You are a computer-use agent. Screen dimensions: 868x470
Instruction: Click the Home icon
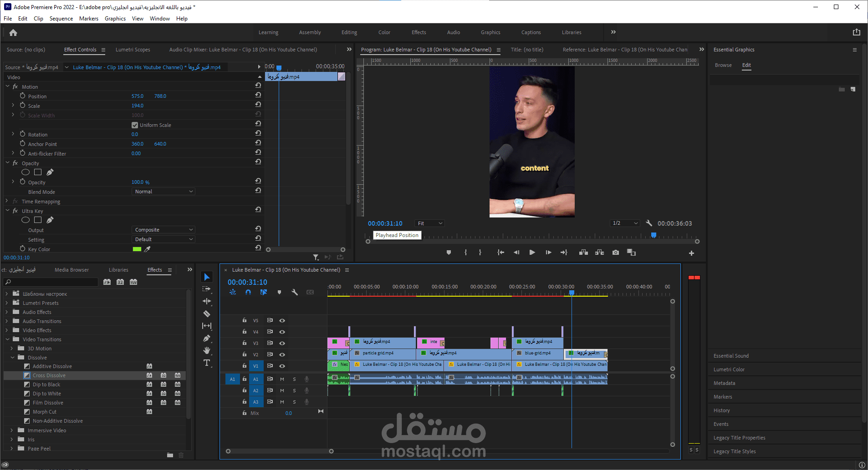tap(13, 32)
